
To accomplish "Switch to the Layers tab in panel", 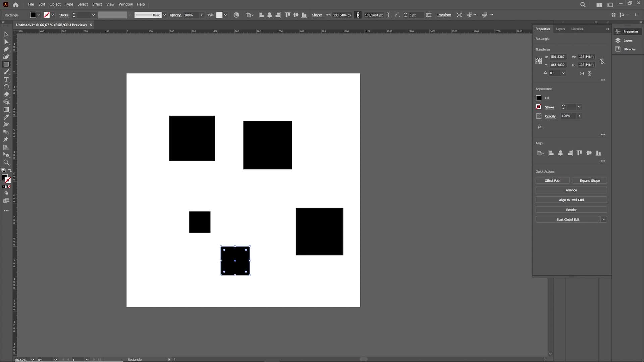I will (x=560, y=29).
